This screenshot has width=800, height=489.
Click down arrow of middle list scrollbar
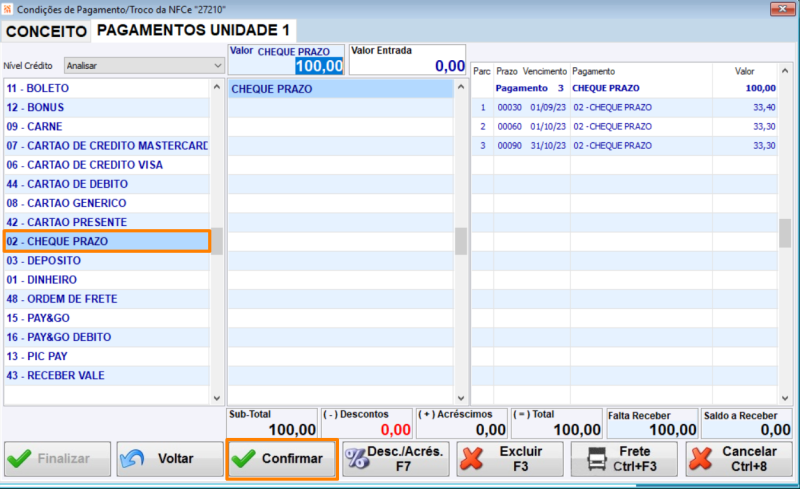(x=461, y=398)
